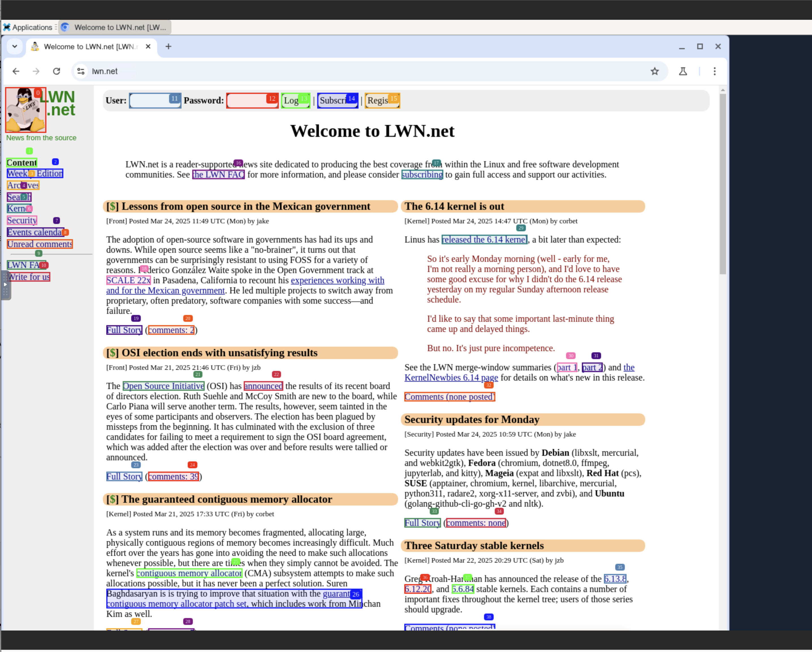
Task: Close the Welcome to LWN.net tab
Action: click(148, 46)
